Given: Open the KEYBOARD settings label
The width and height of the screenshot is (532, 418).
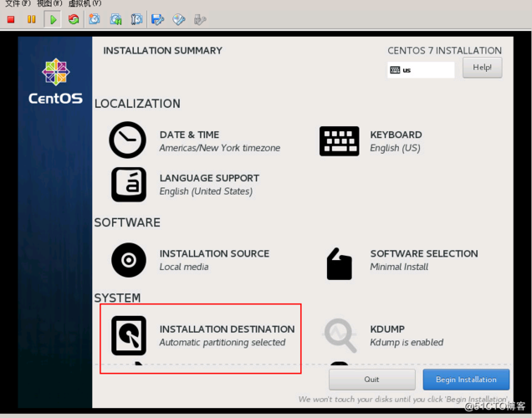Looking at the screenshot, I should (396, 135).
